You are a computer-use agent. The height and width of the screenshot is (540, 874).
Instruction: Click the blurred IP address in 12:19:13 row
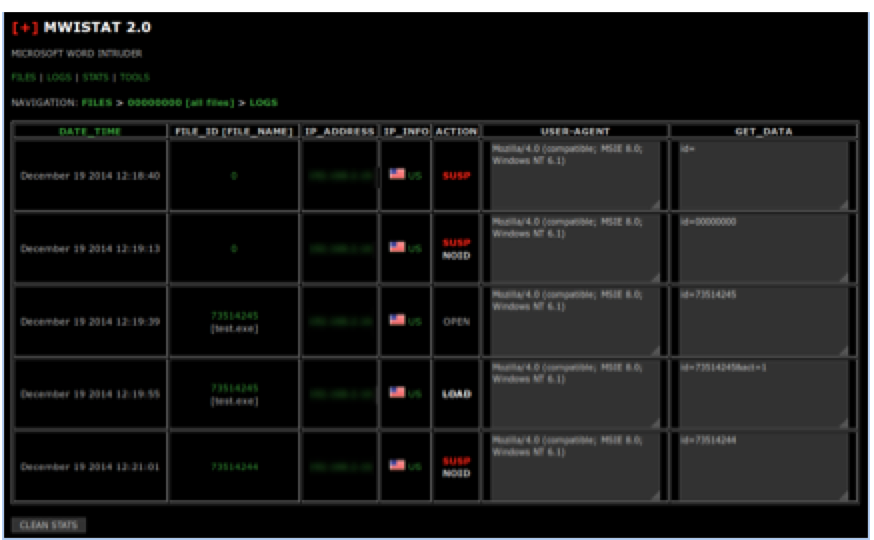pyautogui.click(x=341, y=249)
